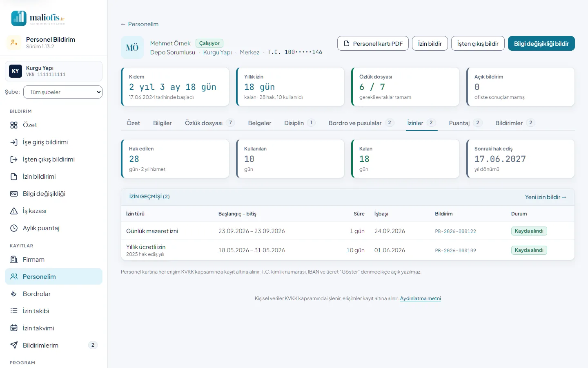Click the İşten çıkış bildirimi icon
588x368 pixels.
click(x=14, y=159)
